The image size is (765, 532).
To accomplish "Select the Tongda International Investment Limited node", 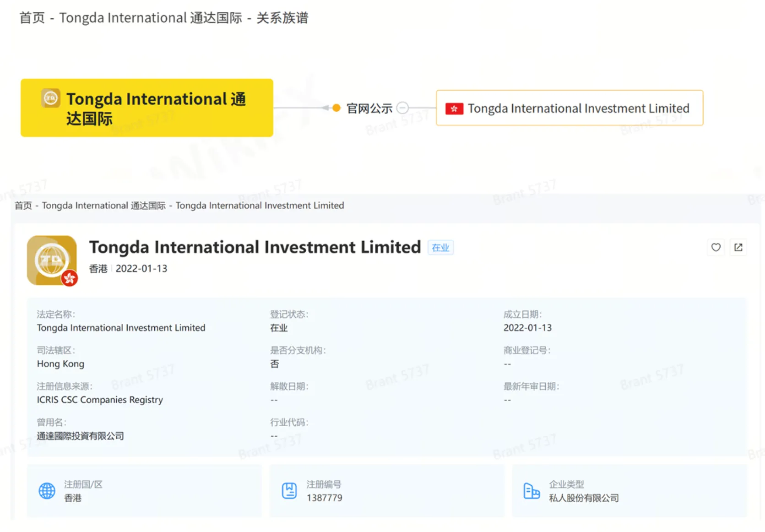I will pyautogui.click(x=570, y=108).
